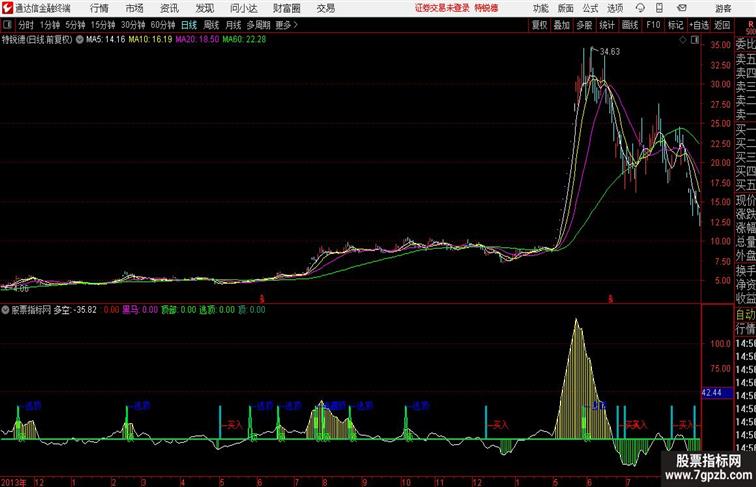This screenshot has height=487, width=756.
Task: Select the 5分钟 period tab
Action: (75, 25)
